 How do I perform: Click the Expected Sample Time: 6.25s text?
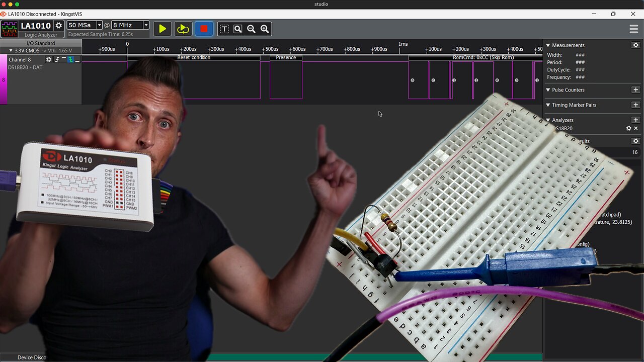(101, 34)
